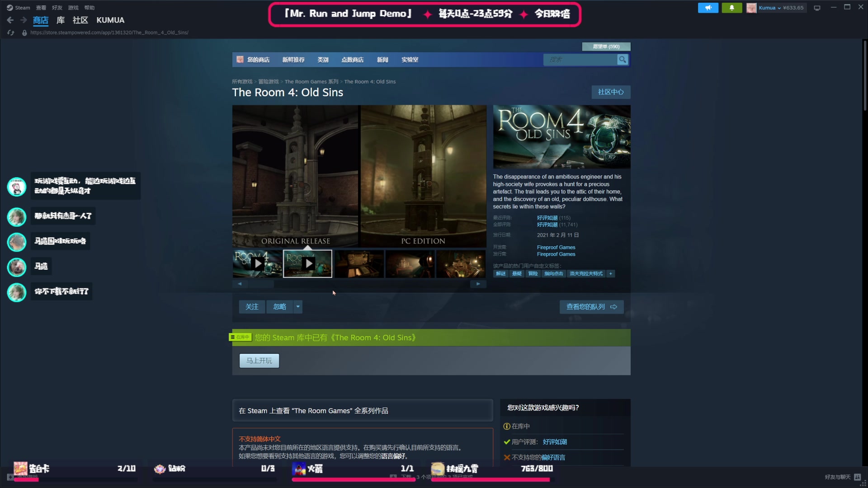This screenshot has height=488, width=868.
Task: Open developer Fireproof Games link
Action: (556, 248)
